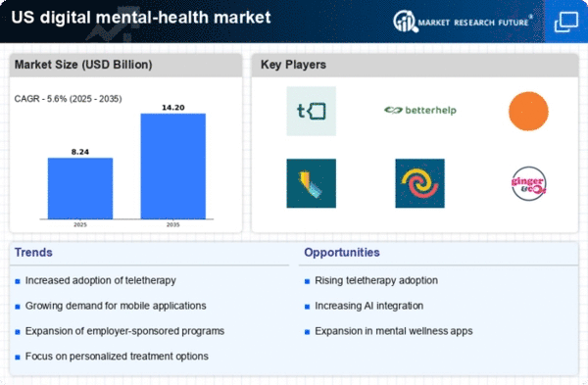Viewport: 588px width, 385px height.
Task: Click the 'US digital mental-health market' title
Action: click(141, 18)
